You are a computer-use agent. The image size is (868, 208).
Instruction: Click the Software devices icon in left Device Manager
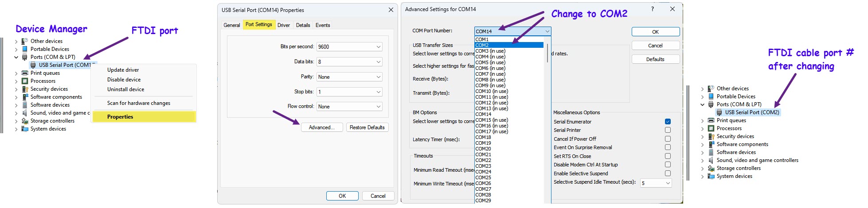[25, 105]
